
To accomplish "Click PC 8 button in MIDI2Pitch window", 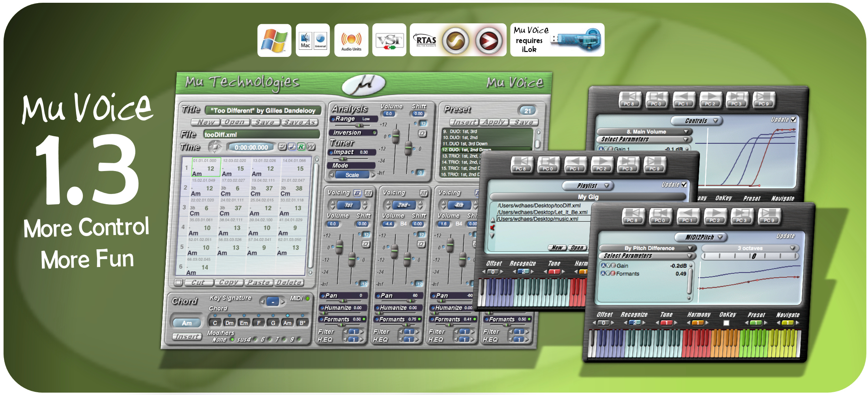I will coord(633,216).
